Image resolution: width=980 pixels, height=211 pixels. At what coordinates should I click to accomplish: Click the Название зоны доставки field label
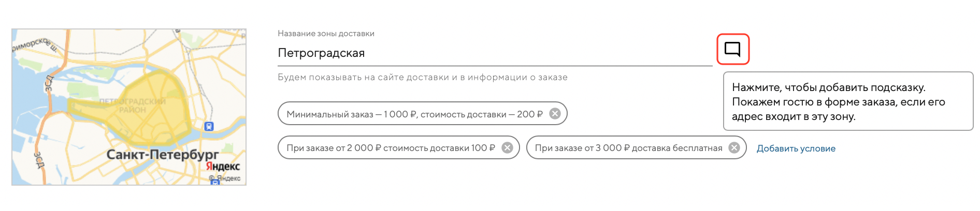pos(326,34)
